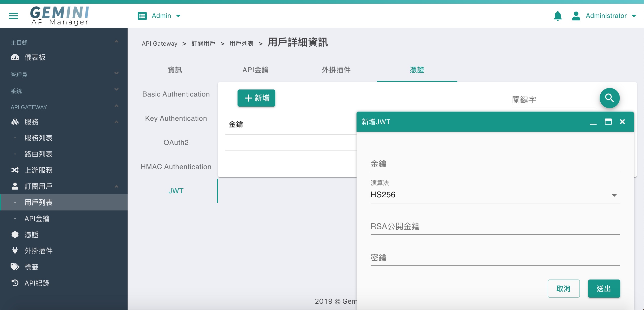This screenshot has height=310, width=644.
Task: Select HMAC Authentication credential type
Action: 176,167
